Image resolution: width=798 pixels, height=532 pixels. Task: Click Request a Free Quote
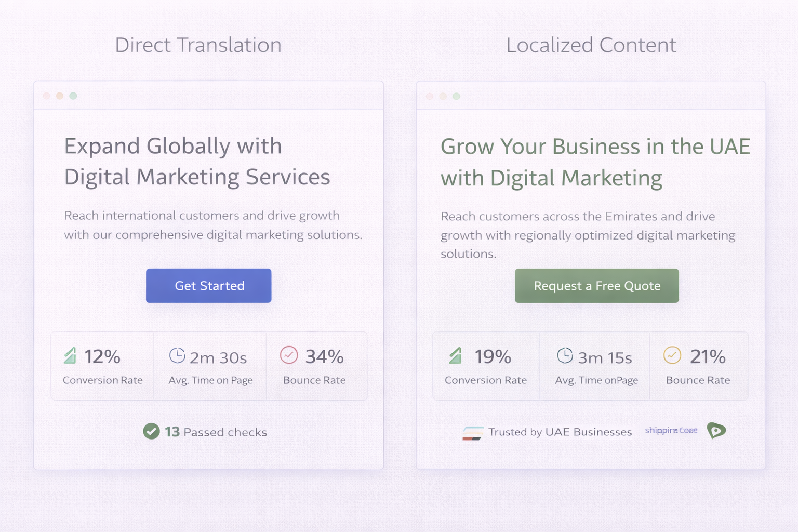[x=596, y=285]
